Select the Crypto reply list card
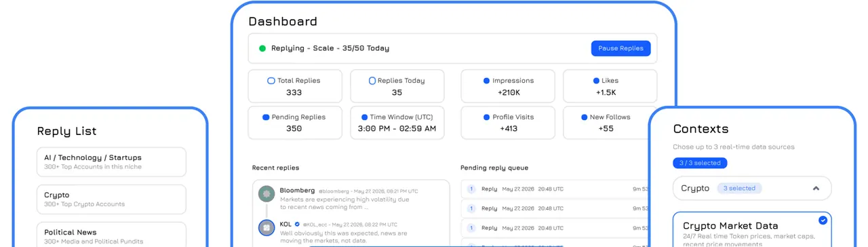 [111, 199]
